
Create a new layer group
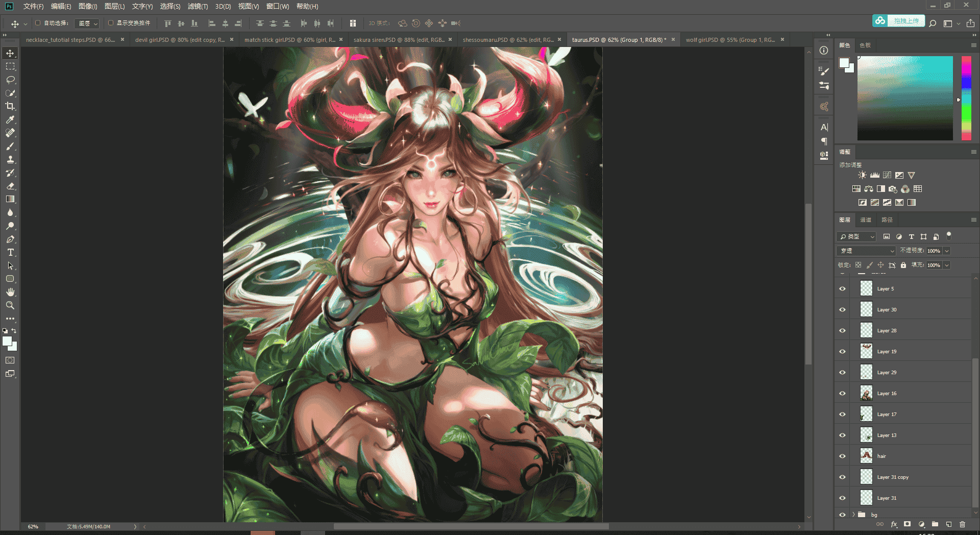coord(935,524)
